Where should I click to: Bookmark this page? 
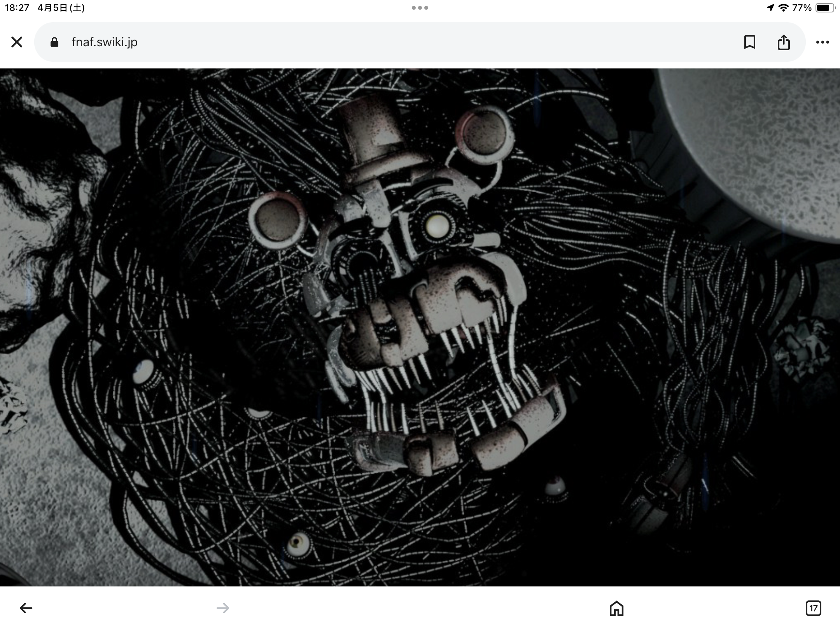click(749, 42)
